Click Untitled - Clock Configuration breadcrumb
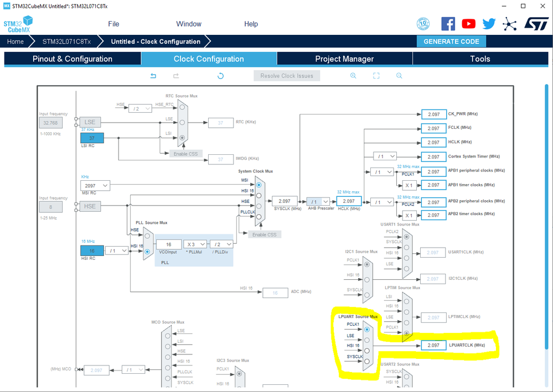This screenshot has height=392, width=553. click(x=156, y=41)
